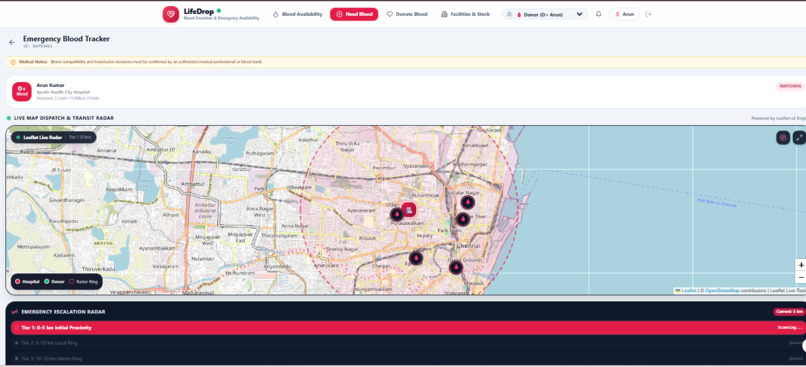Expand the Donor (O+ Arun) role dropdown
The width and height of the screenshot is (806, 367).
(x=545, y=14)
